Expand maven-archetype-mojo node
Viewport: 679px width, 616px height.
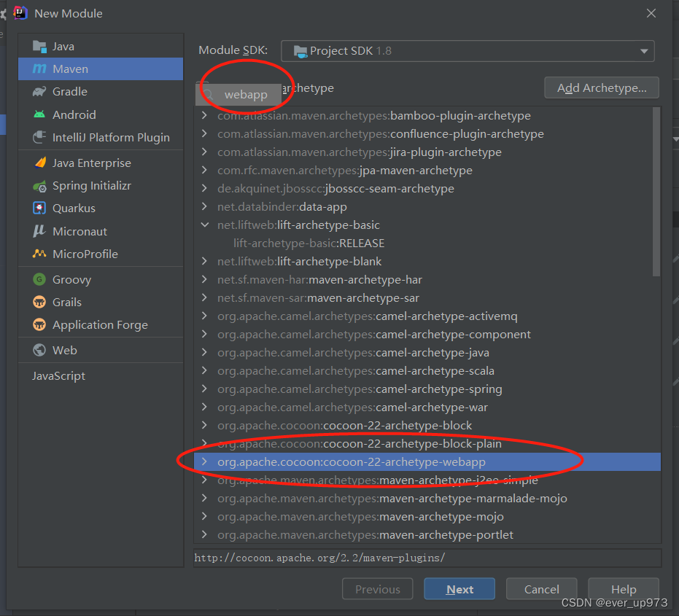204,516
